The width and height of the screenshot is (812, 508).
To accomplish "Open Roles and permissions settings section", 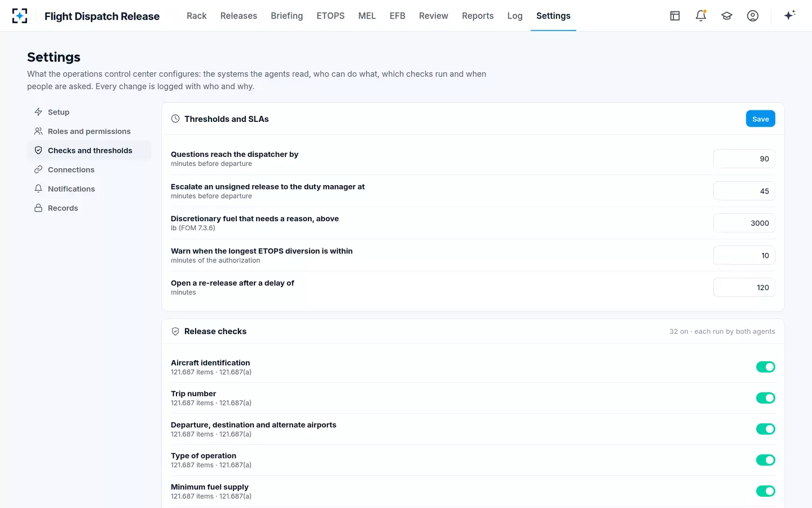I will coord(89,131).
